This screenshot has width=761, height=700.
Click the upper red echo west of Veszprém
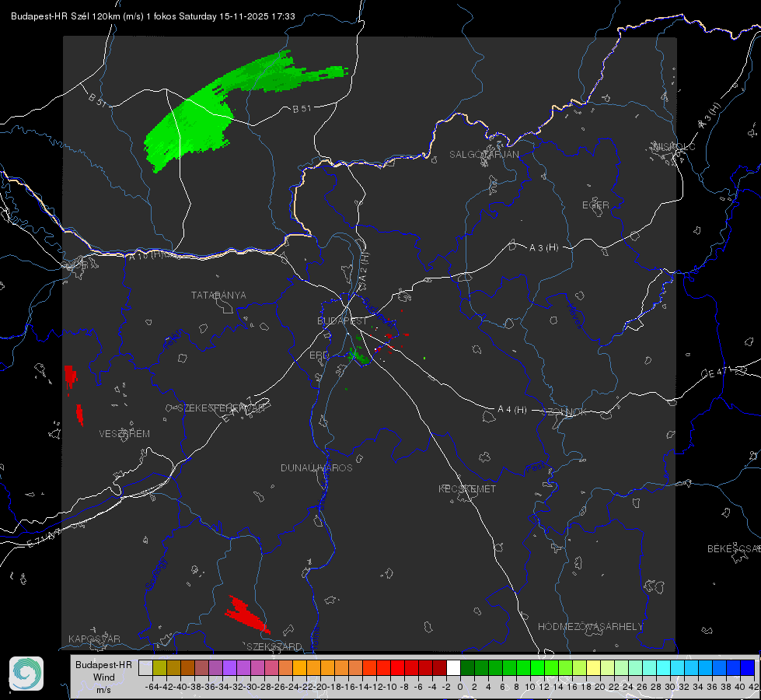[71, 376]
